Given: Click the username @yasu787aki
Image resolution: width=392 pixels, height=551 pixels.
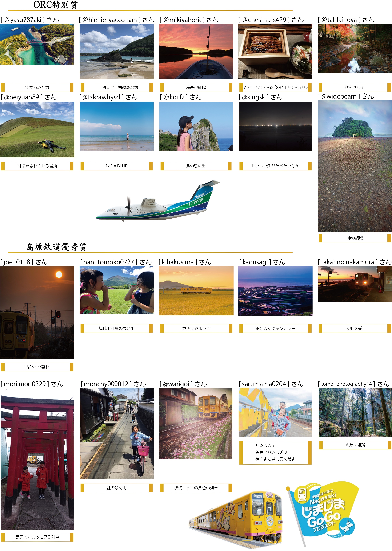Looking at the screenshot, I should (23, 20).
